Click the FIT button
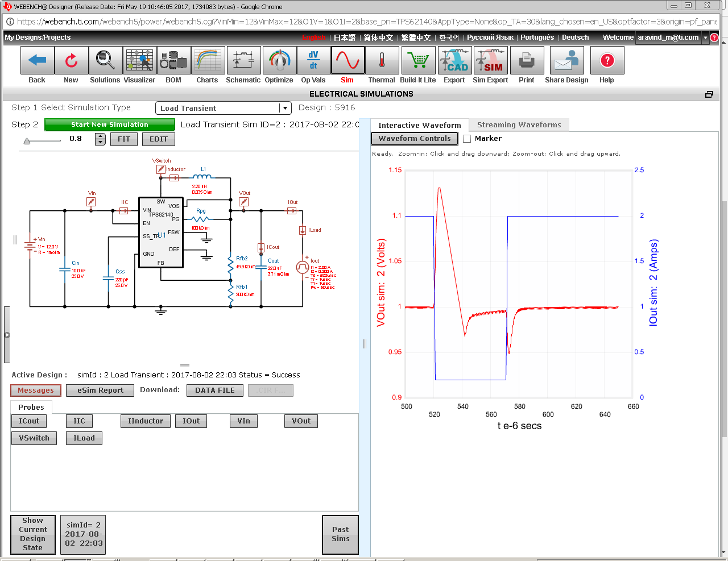The image size is (728, 561). coord(124,139)
